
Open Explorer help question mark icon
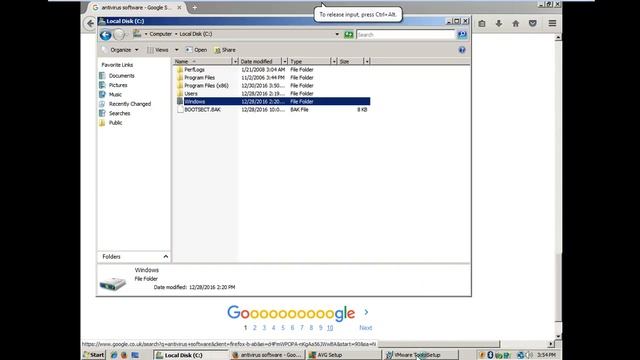pyautogui.click(x=462, y=50)
